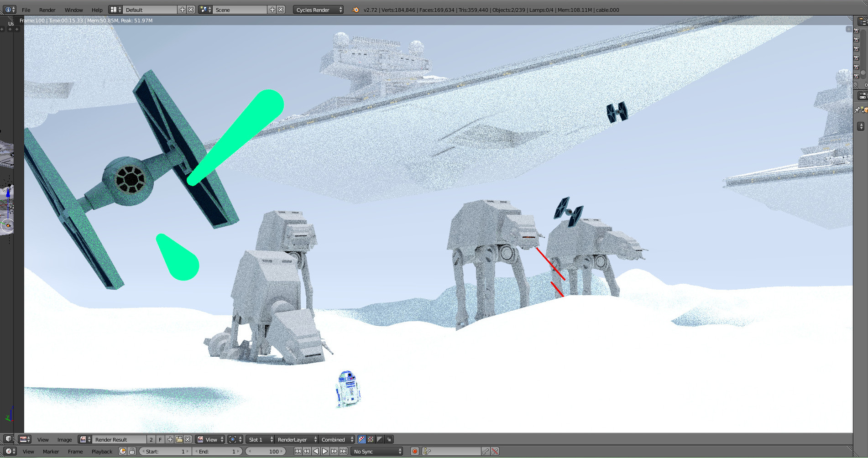Jump to the end frame
This screenshot has width=868, height=458.
343,451
